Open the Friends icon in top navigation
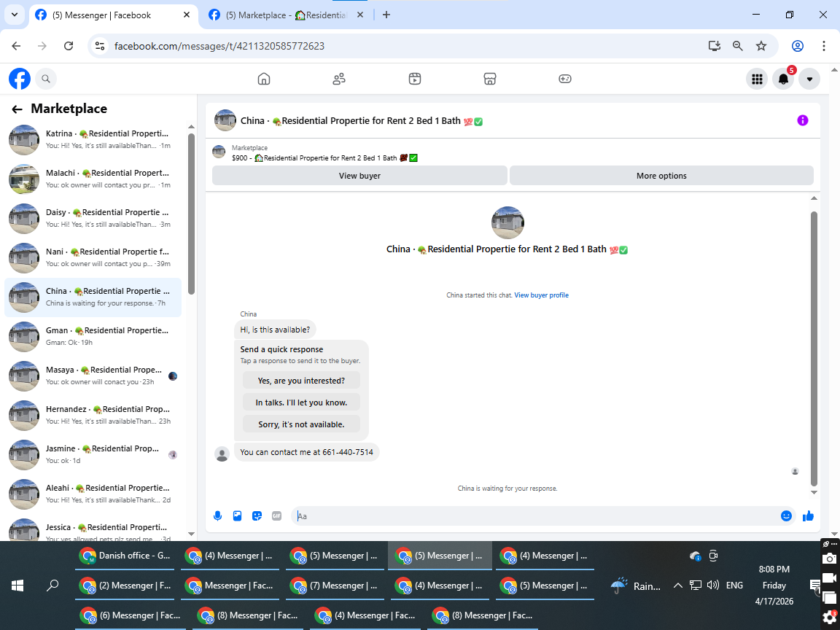Screen dimensions: 840x630 339,79
